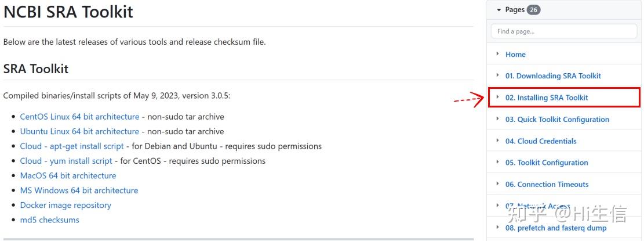
Task: Open the md5 checksums file
Action: pyautogui.click(x=49, y=220)
